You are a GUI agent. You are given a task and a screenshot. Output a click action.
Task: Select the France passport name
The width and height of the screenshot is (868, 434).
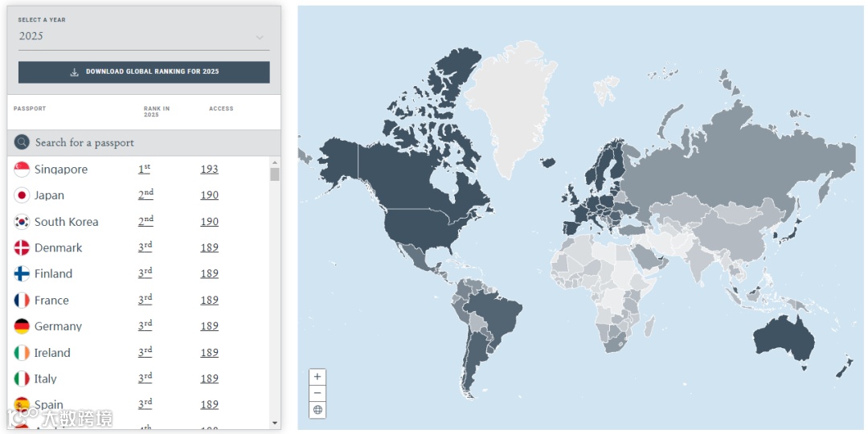51,301
